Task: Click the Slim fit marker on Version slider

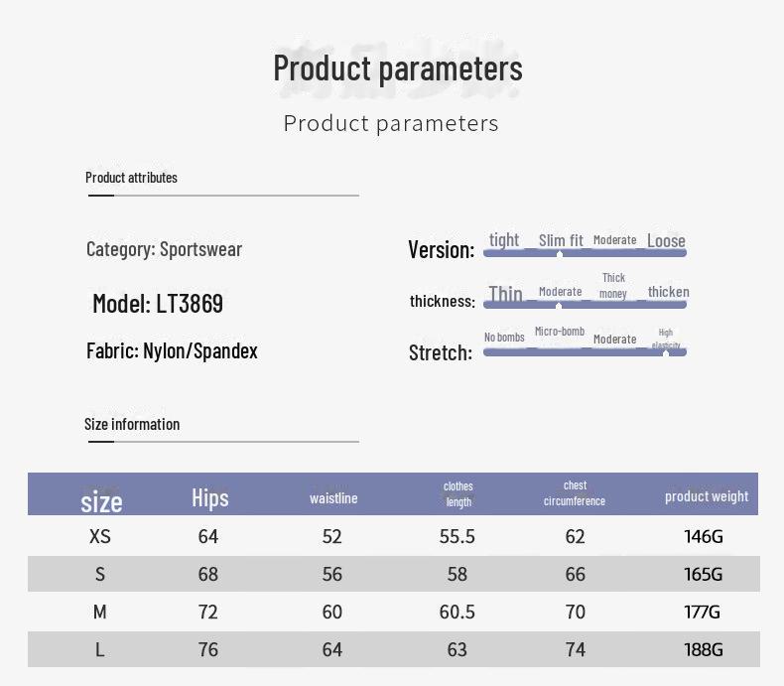Action: [x=560, y=253]
